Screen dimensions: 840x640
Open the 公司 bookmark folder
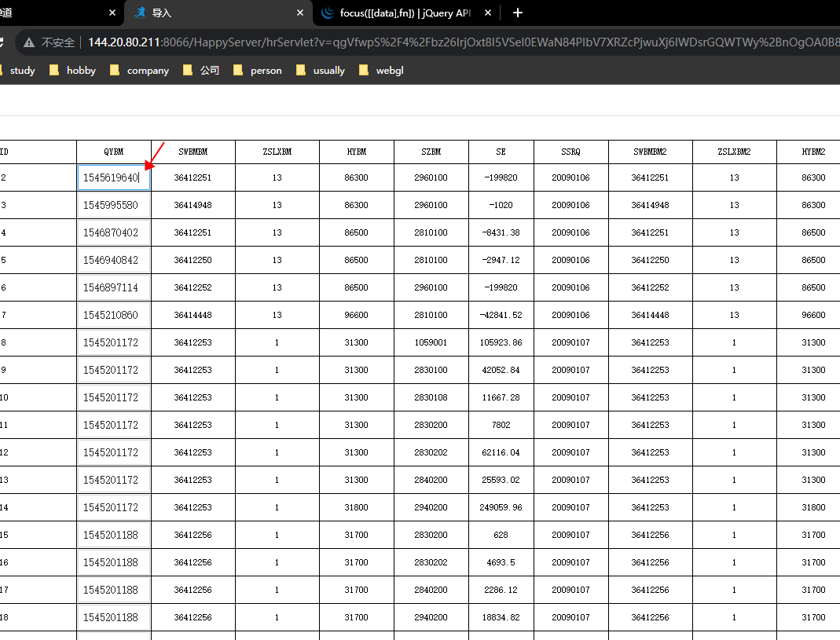201,71
